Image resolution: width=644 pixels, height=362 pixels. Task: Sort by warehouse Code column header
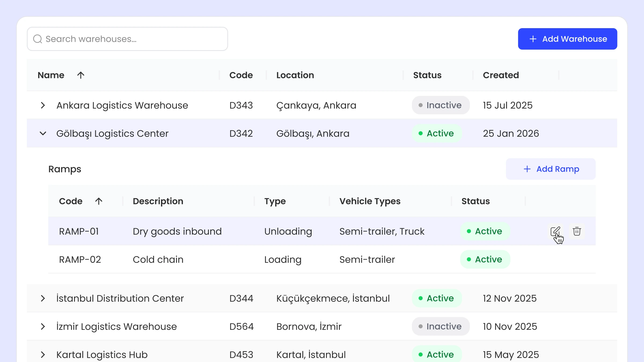241,75
